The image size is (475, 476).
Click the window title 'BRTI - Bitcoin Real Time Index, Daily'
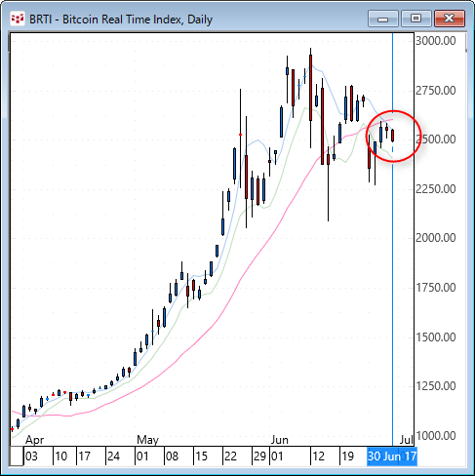coord(121,20)
